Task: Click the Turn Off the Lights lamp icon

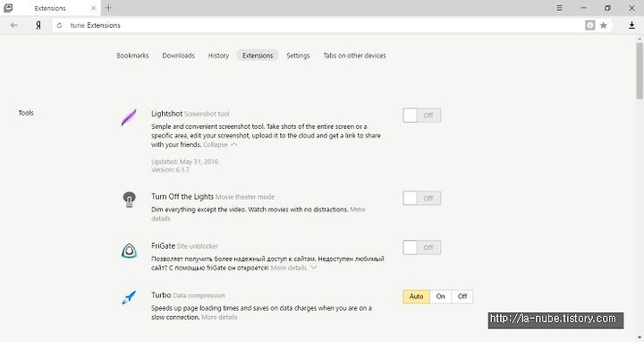Action: pyautogui.click(x=129, y=200)
